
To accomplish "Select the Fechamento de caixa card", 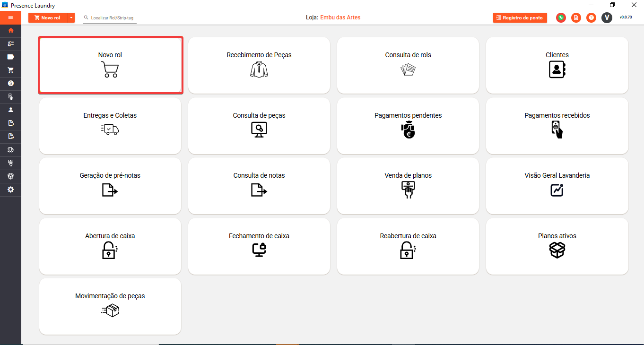I will pos(259,246).
